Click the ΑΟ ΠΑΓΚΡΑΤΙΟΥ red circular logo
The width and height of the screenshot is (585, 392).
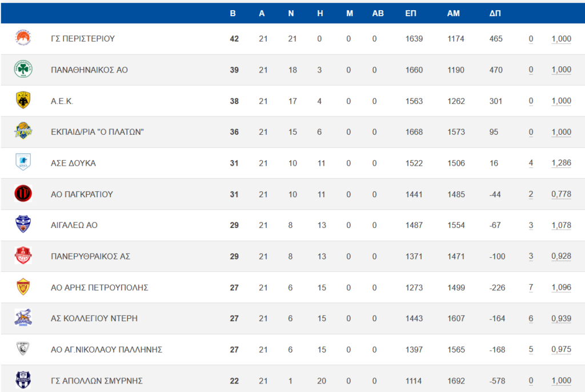click(x=23, y=193)
